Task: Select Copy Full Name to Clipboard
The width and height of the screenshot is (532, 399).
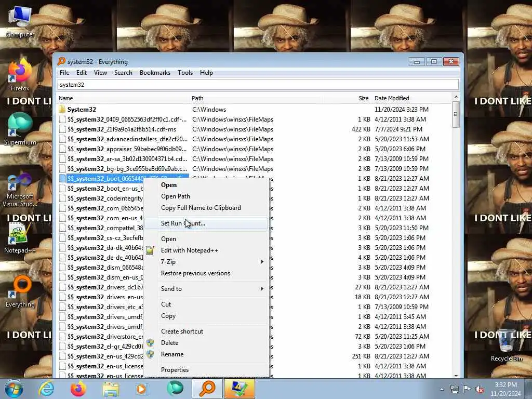Action: click(x=206, y=208)
